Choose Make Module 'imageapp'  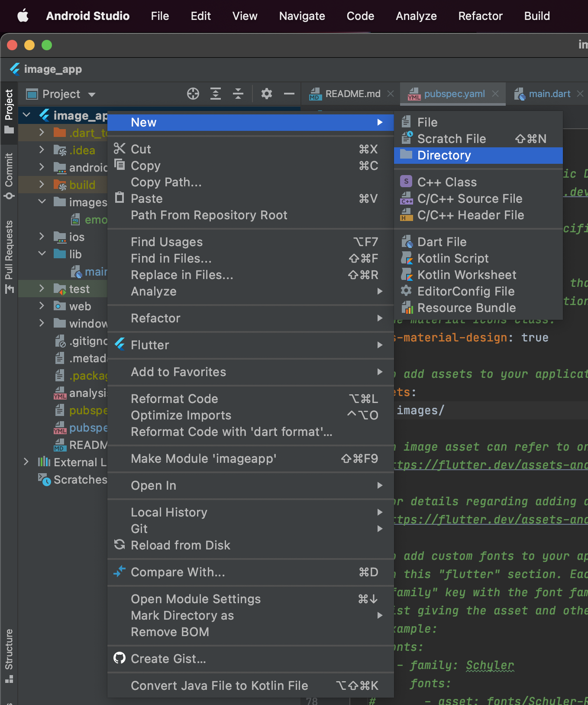click(x=250, y=459)
